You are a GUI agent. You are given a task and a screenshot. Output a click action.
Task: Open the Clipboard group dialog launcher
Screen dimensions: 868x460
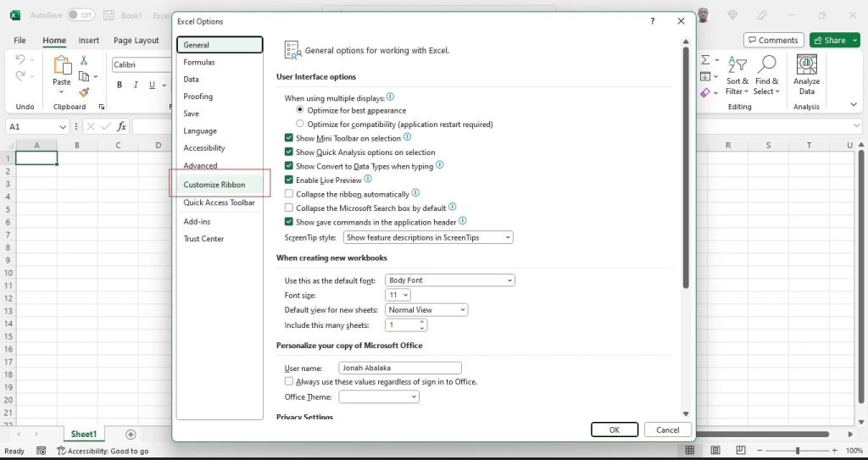click(102, 107)
